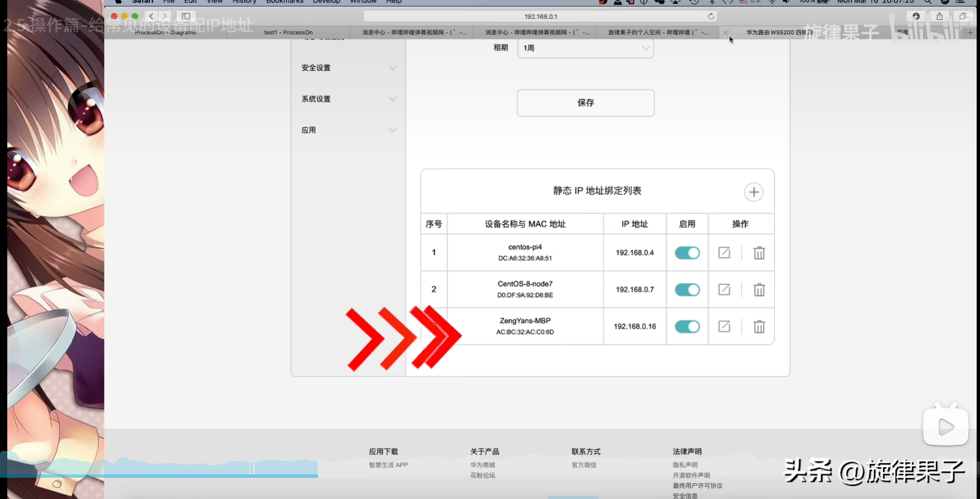Open the 租期 lease time dropdown
The image size is (980, 499).
(x=585, y=48)
